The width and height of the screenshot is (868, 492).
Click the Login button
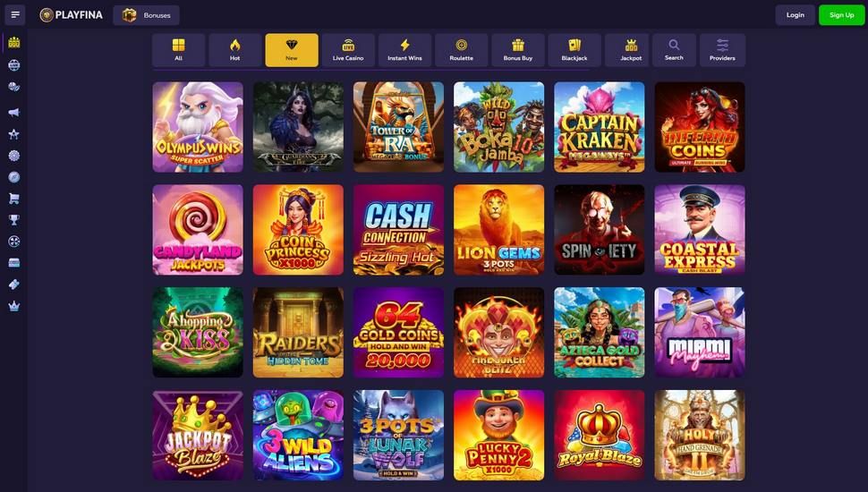[x=795, y=15]
